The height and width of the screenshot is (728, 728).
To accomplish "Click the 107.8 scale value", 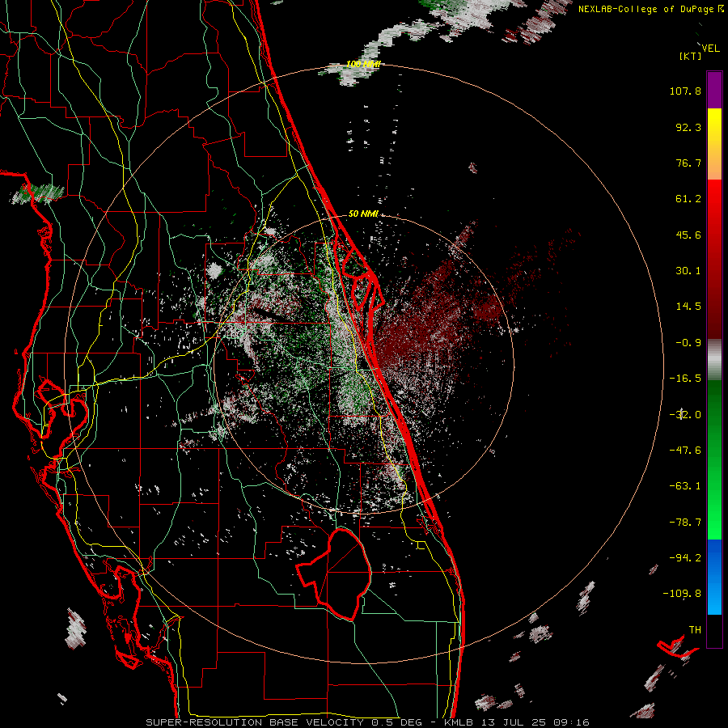I will 685,91.
